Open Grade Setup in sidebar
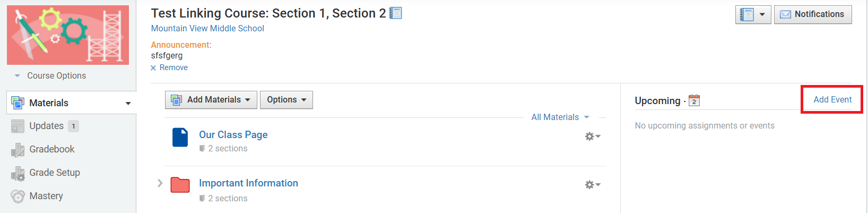 tap(54, 173)
